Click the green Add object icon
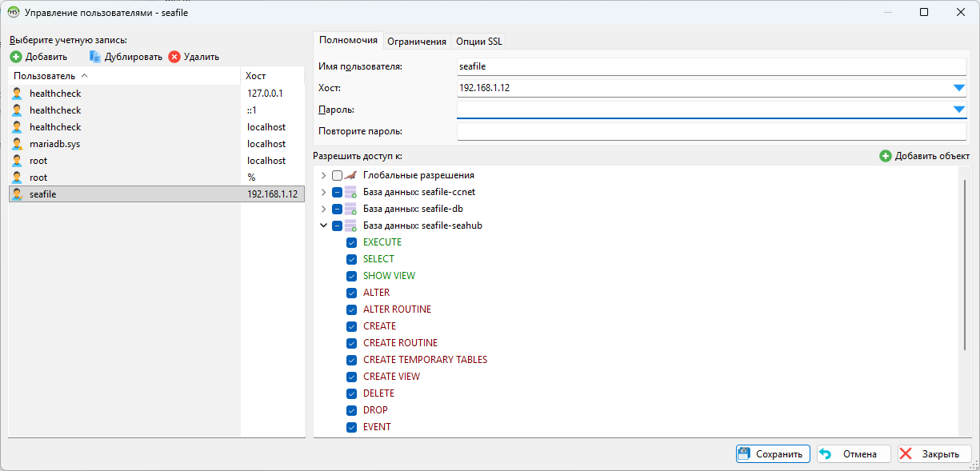Viewport: 980px width, 471px height. [x=885, y=156]
